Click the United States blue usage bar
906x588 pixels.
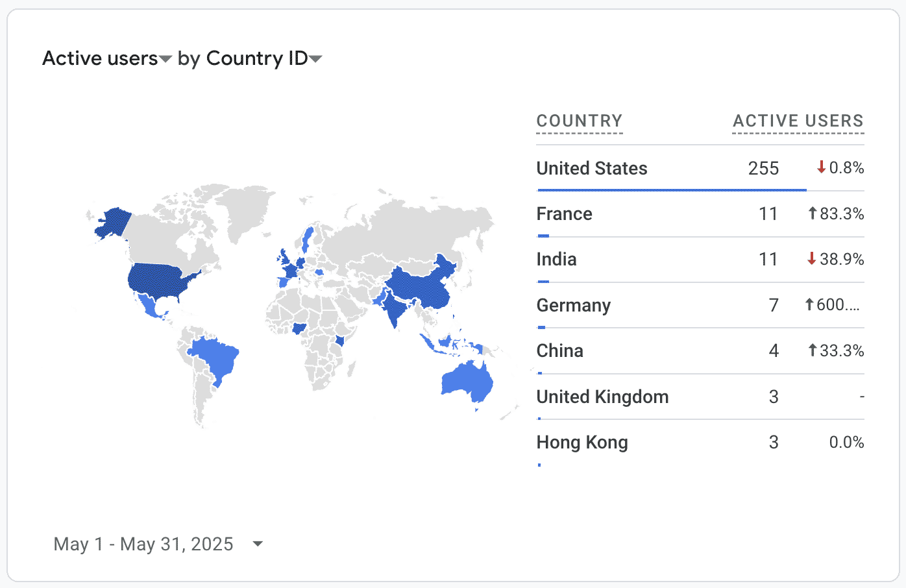(672, 190)
